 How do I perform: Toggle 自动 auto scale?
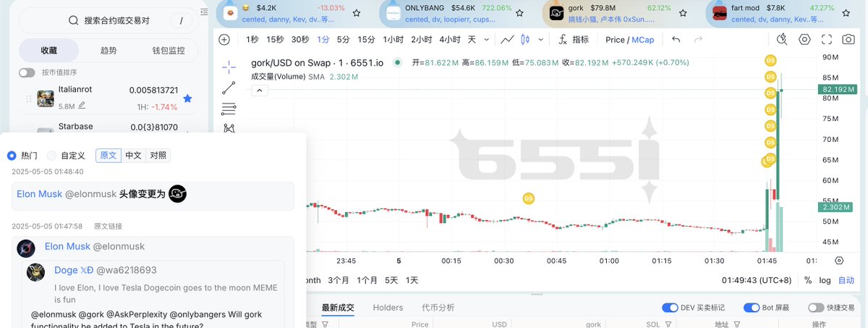(846, 280)
